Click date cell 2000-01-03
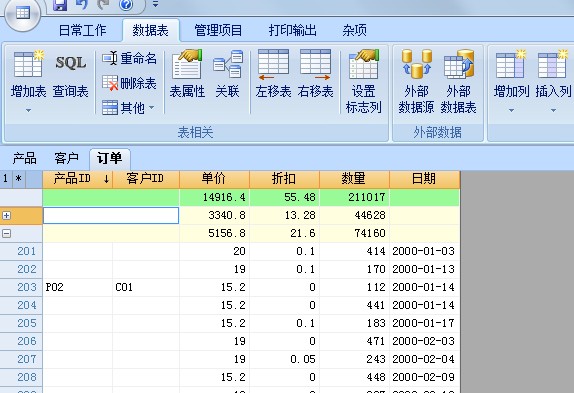Image resolution: width=574 pixels, height=393 pixels. pos(425,251)
